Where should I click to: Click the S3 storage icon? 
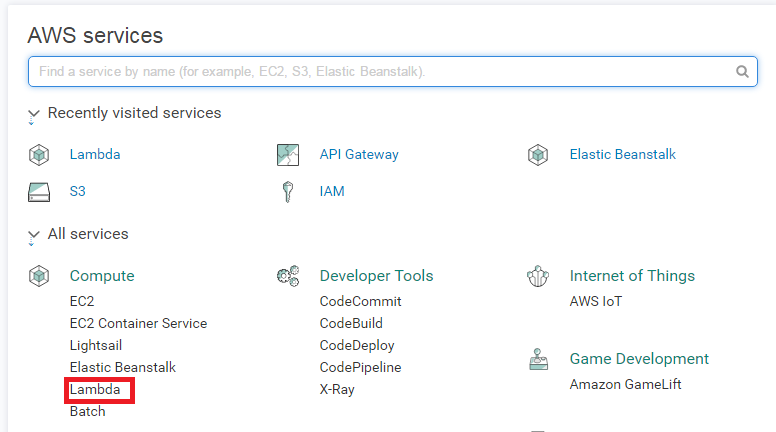coord(39,192)
